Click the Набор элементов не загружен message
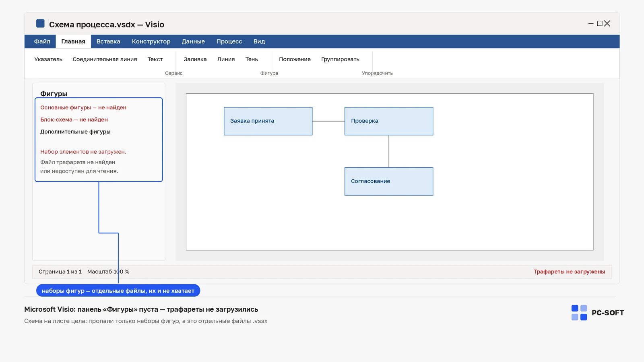The image size is (644, 362). tap(83, 152)
